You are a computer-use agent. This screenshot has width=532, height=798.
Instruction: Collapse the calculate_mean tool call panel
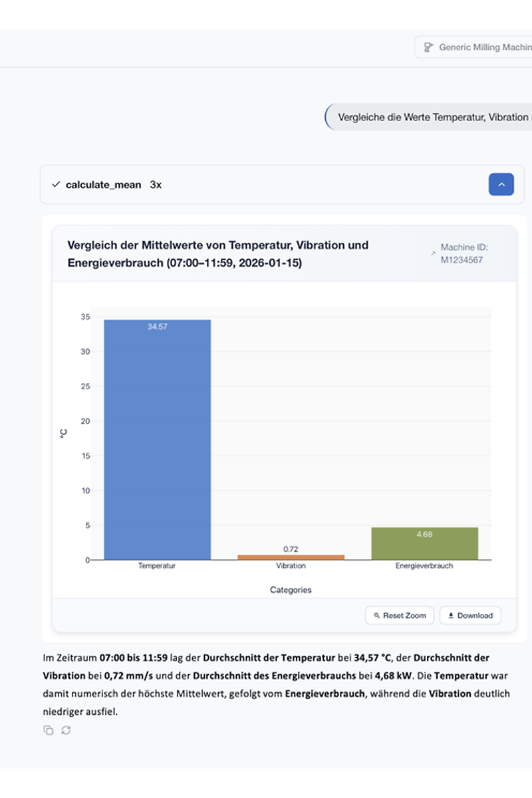(501, 184)
